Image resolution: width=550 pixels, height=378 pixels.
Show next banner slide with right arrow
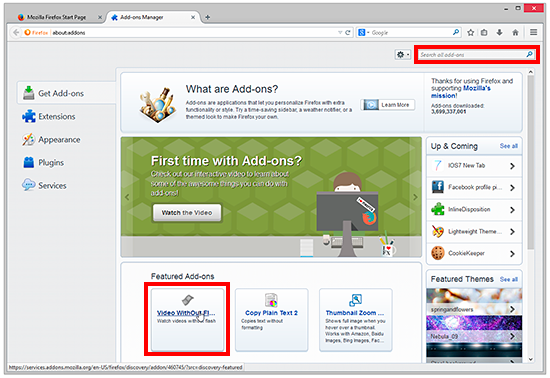pos(415,197)
